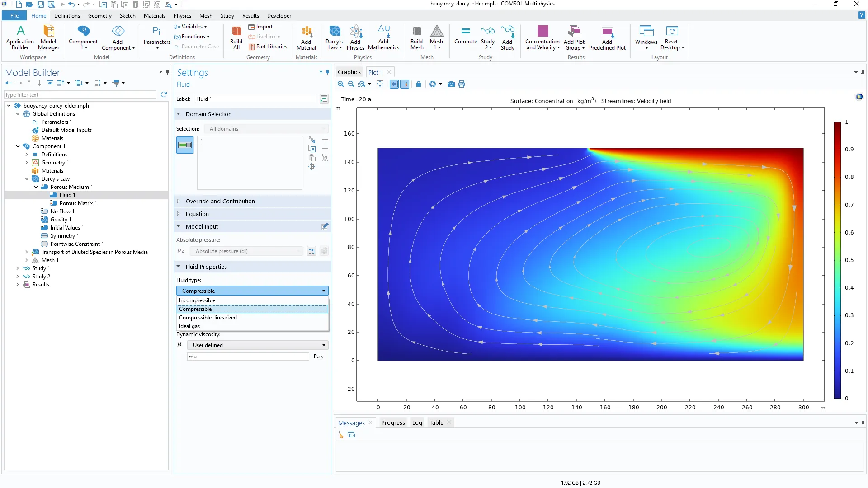Click the print icon in Graphics toolbar
The width and height of the screenshot is (868, 488).
(x=462, y=84)
